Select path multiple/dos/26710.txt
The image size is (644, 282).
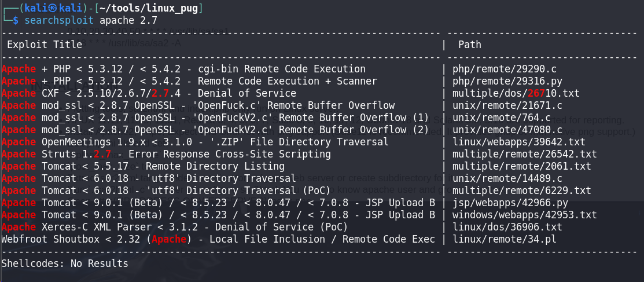pos(516,93)
